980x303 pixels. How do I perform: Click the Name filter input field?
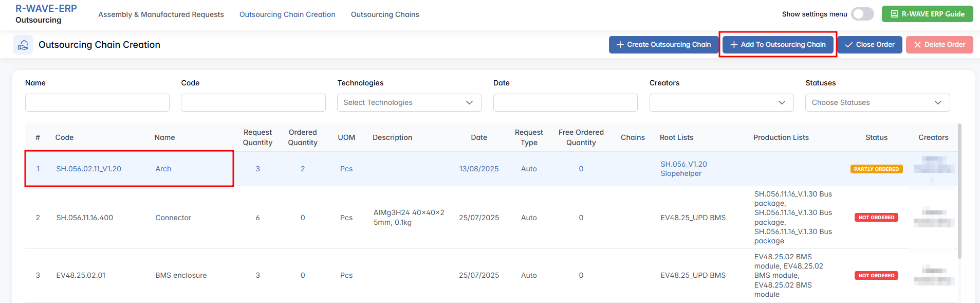[97, 103]
